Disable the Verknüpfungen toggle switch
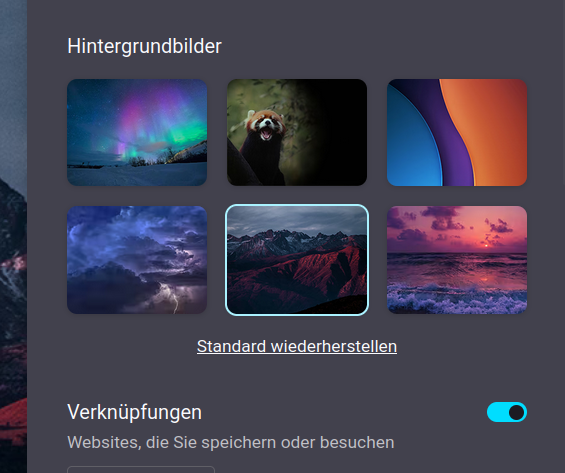Viewport: 565px width, 473px height. click(507, 412)
